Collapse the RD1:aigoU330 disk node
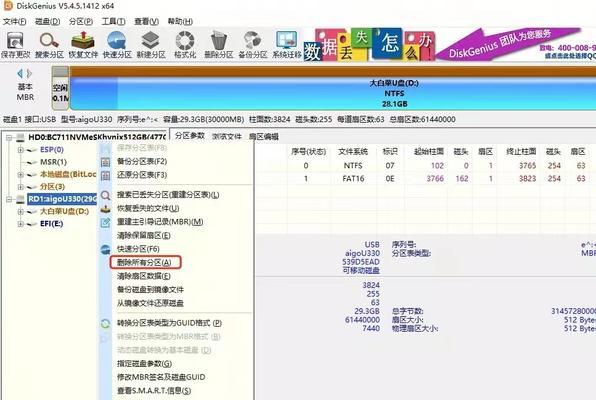Screen dimensions: 596x400 click(9, 199)
